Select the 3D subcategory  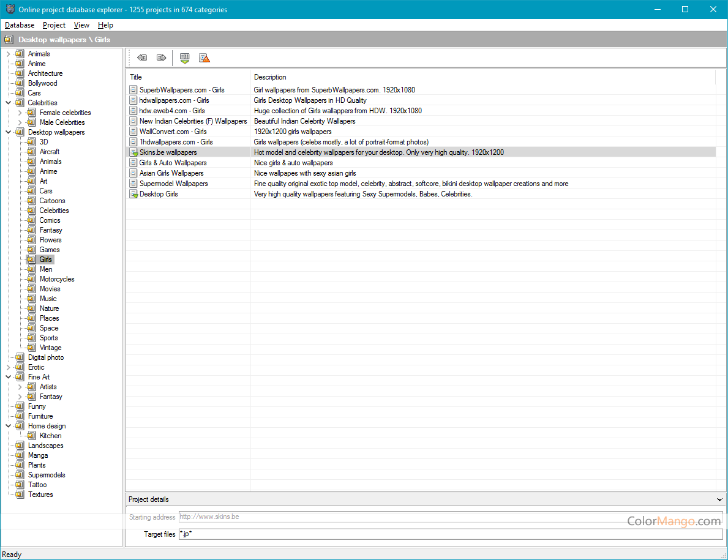click(43, 142)
